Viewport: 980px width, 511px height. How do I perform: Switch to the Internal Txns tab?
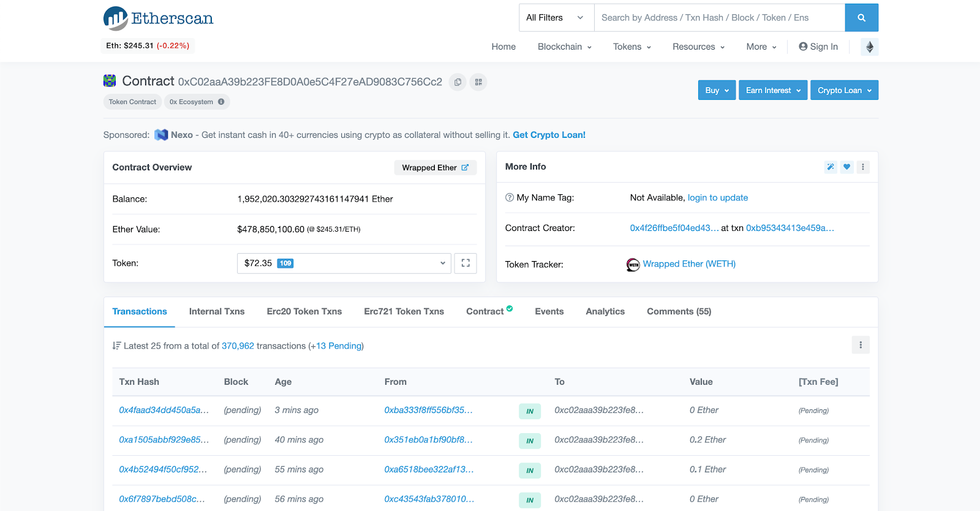point(217,311)
